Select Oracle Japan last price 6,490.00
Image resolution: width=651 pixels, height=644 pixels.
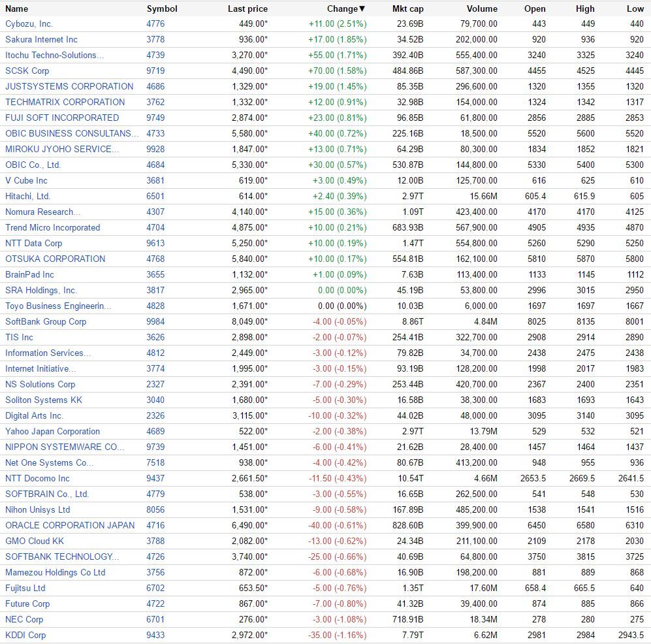249,525
